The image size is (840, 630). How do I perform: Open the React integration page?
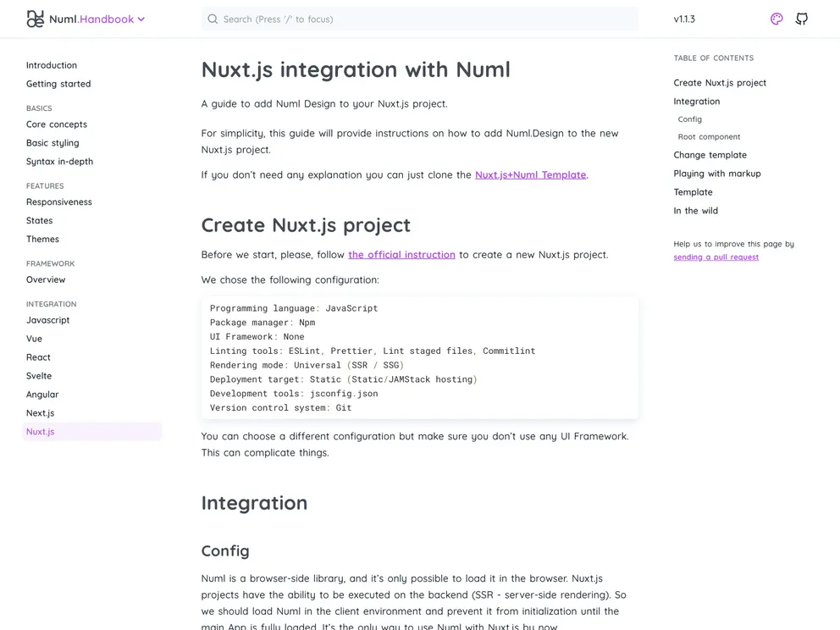(38, 357)
